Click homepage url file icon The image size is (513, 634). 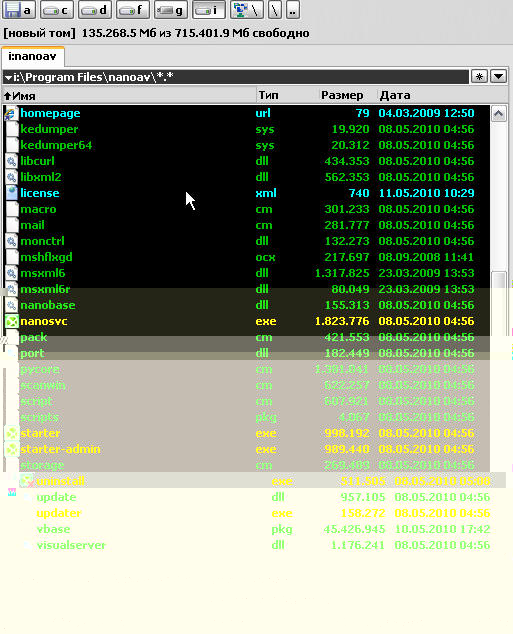[11, 114]
